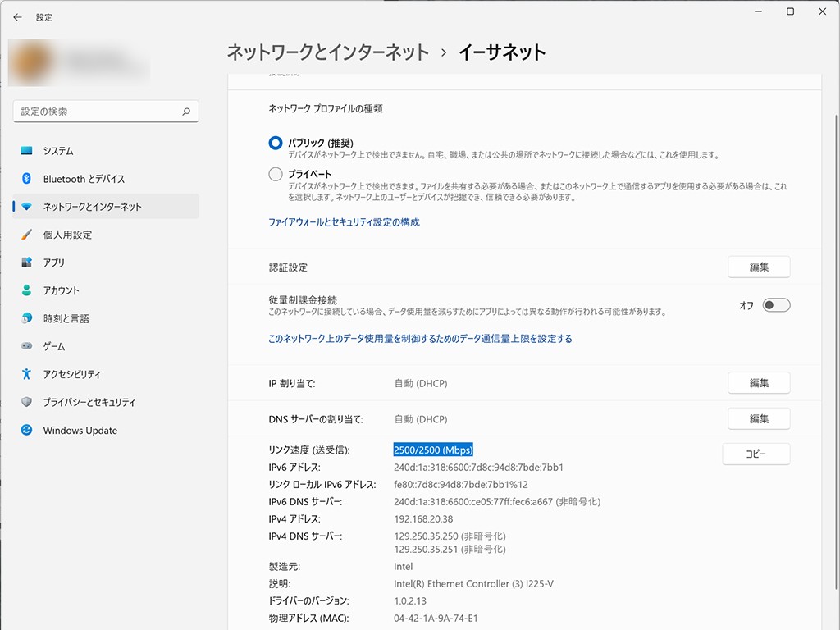
Task: Select the プライベート network profile option
Action: [276, 174]
